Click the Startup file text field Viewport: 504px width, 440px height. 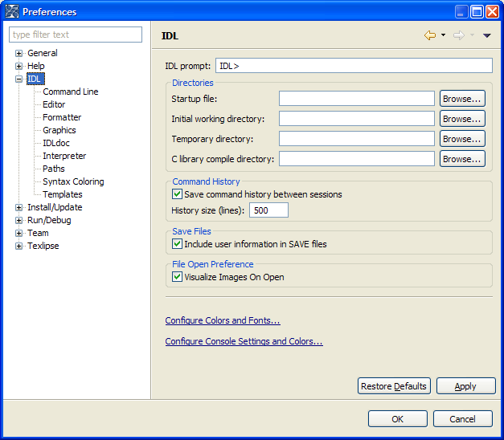point(357,98)
